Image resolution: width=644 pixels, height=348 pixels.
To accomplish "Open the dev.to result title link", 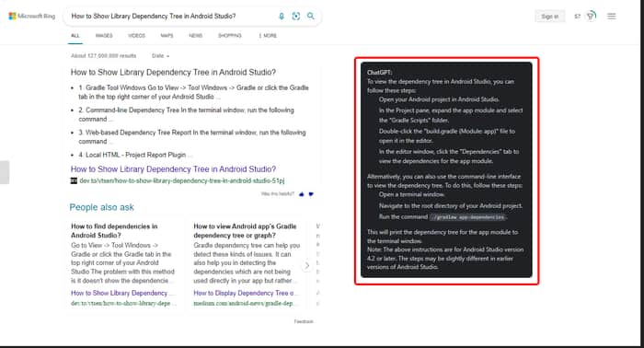I will tap(173, 169).
